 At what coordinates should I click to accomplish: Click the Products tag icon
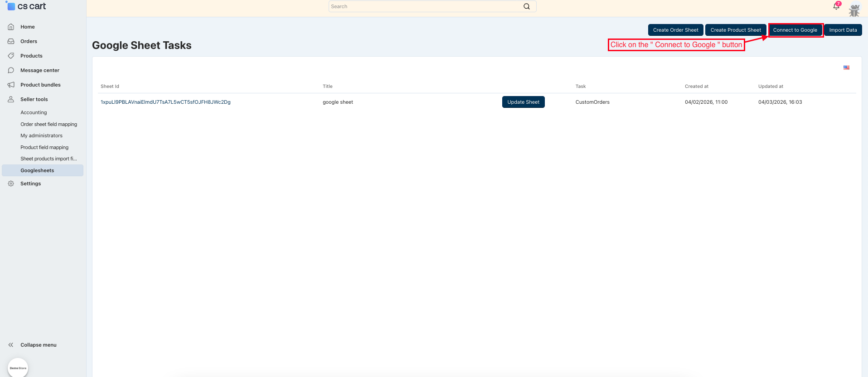(11, 56)
